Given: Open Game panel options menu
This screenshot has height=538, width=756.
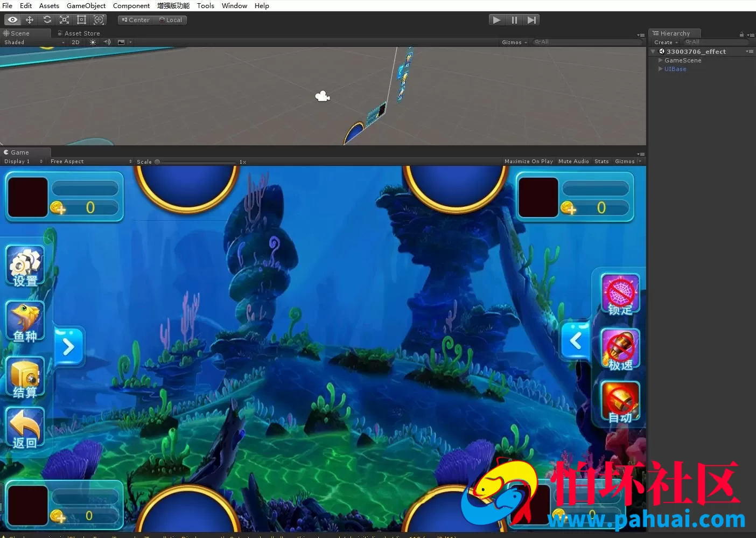Looking at the screenshot, I should tap(641, 154).
